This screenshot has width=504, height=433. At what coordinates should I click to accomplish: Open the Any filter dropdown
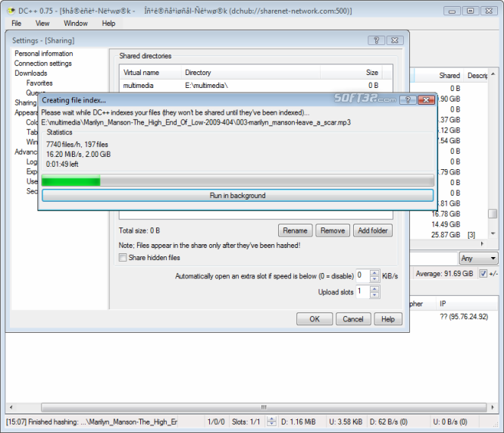478,258
